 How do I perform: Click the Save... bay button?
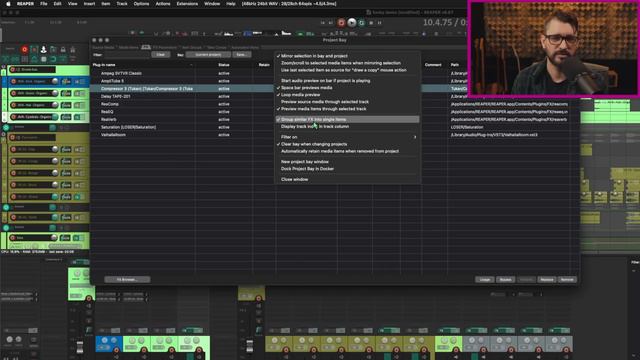241,55
